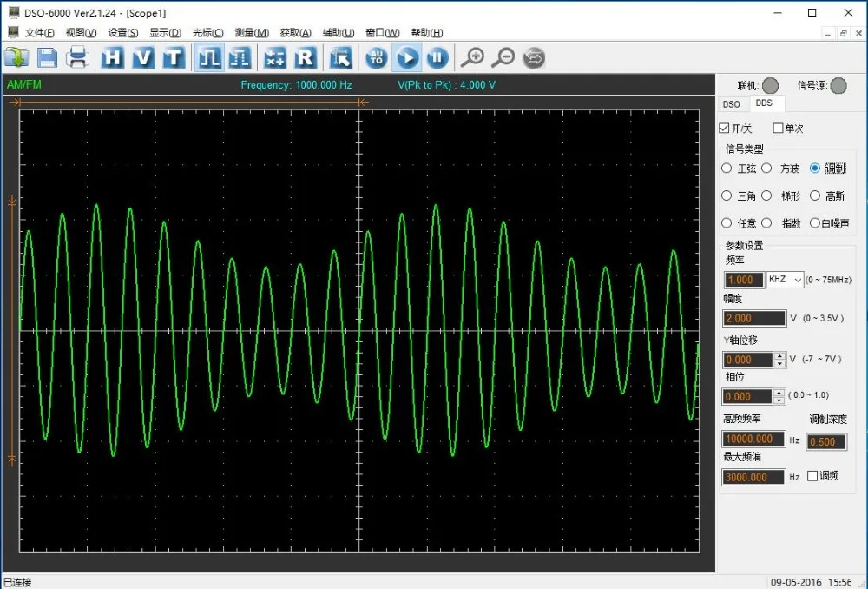
Task: Click the save floppy disk icon
Action: [x=47, y=57]
